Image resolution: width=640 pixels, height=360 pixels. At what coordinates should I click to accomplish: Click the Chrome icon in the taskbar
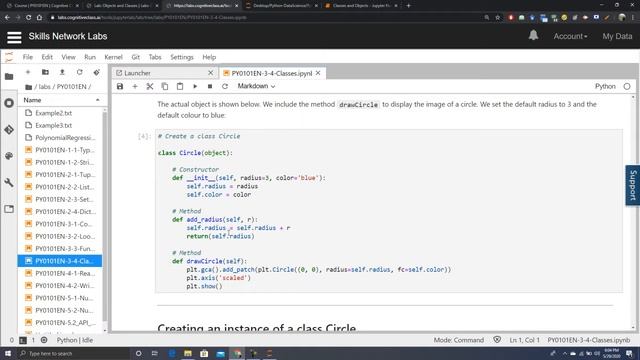click(237, 353)
